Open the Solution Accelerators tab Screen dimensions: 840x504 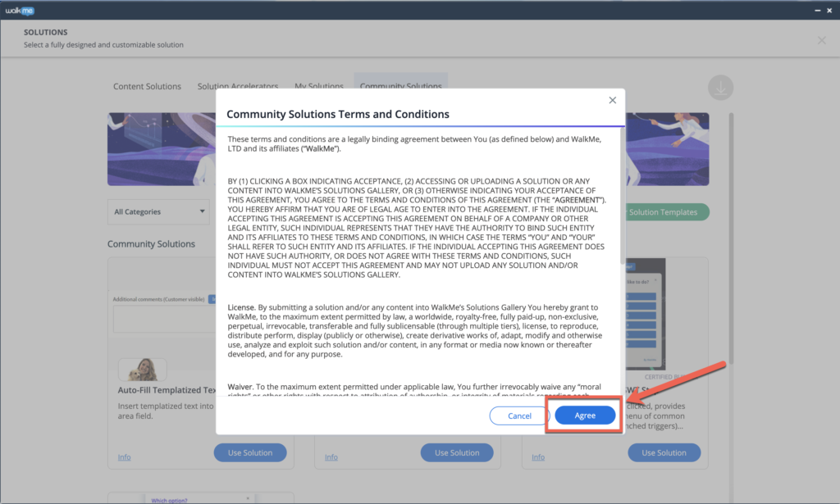[x=237, y=86]
